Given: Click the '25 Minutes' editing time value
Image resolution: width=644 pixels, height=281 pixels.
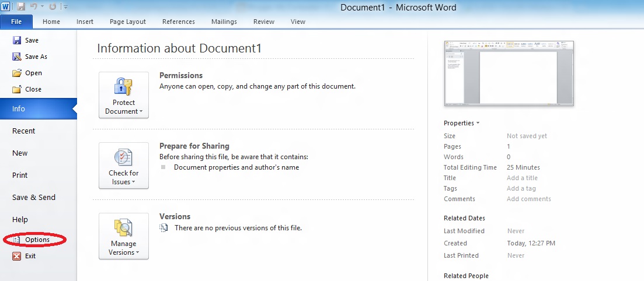Looking at the screenshot, I should pyautogui.click(x=523, y=167).
